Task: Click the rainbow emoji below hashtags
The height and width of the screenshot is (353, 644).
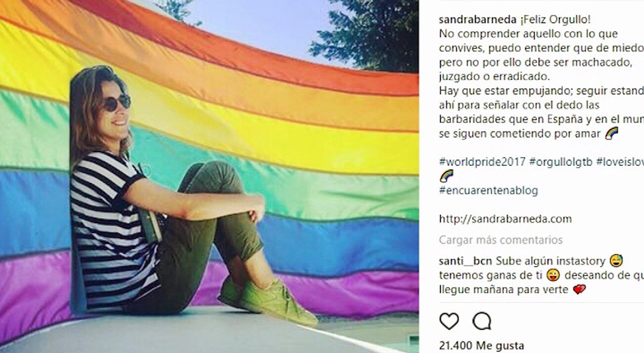Action: tap(446, 176)
